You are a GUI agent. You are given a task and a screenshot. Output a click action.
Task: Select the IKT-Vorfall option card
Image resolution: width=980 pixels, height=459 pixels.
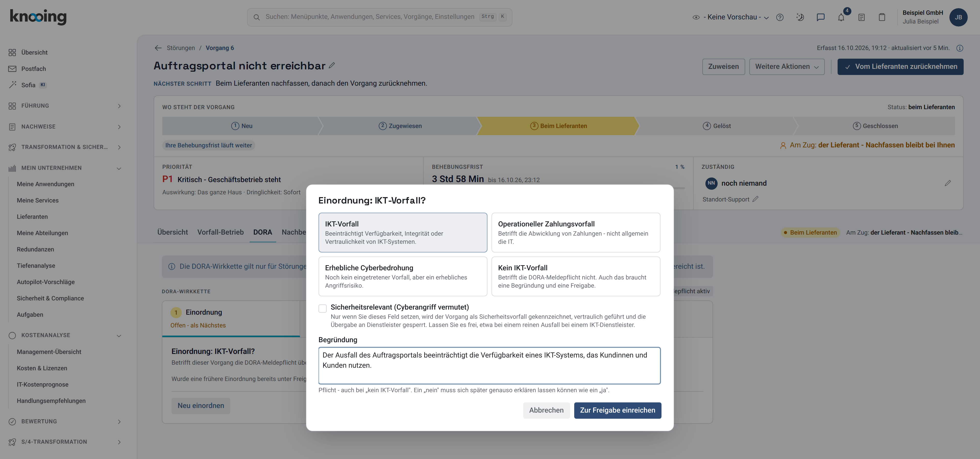click(x=402, y=233)
